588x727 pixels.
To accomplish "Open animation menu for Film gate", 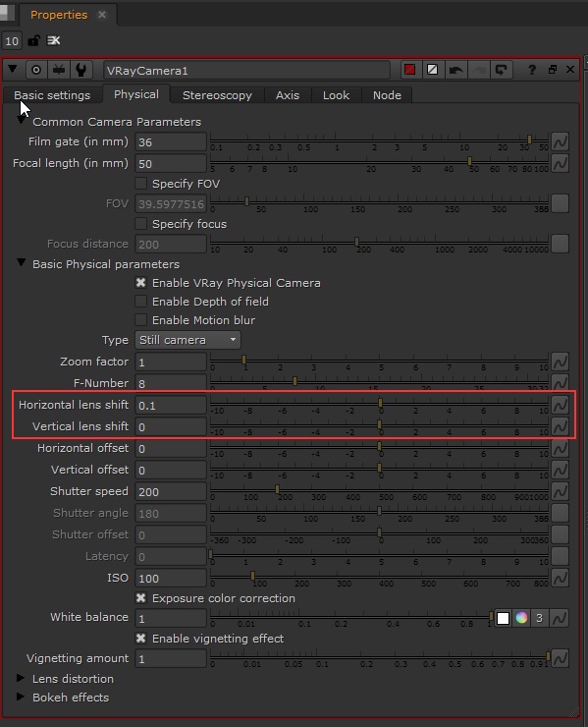I will (560, 141).
